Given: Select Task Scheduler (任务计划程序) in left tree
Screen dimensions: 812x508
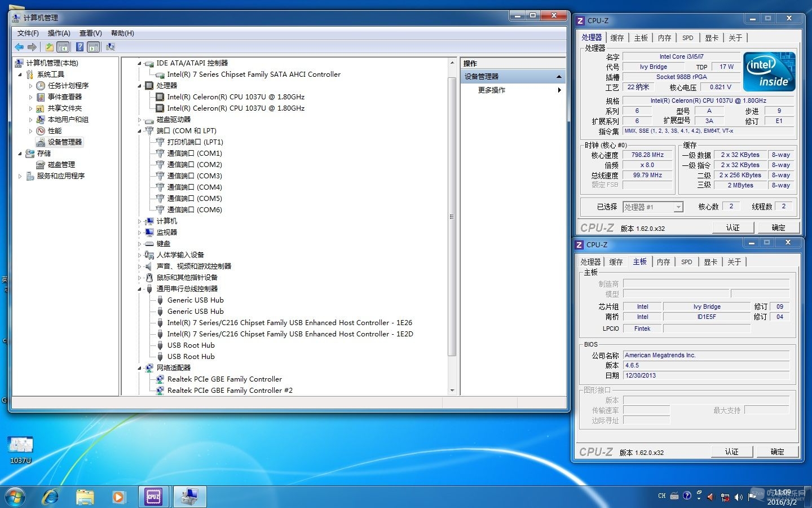Looking at the screenshot, I should pyautogui.click(x=68, y=86).
